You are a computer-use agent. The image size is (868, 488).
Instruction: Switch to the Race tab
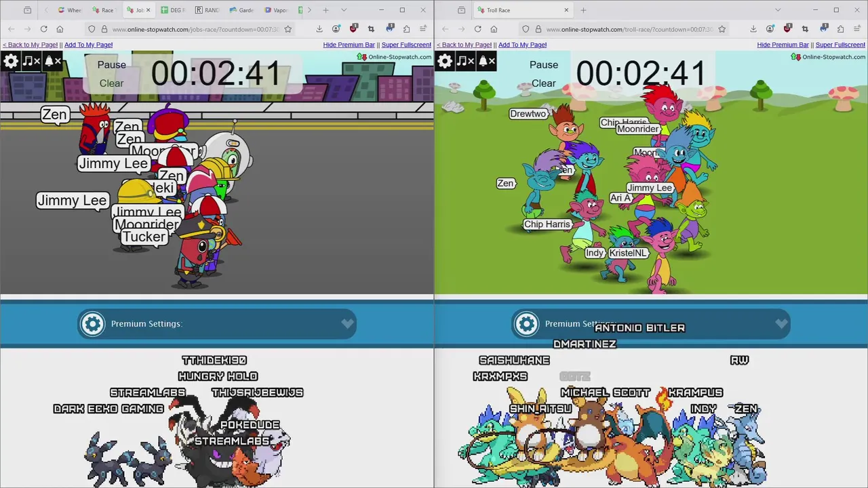tap(104, 10)
